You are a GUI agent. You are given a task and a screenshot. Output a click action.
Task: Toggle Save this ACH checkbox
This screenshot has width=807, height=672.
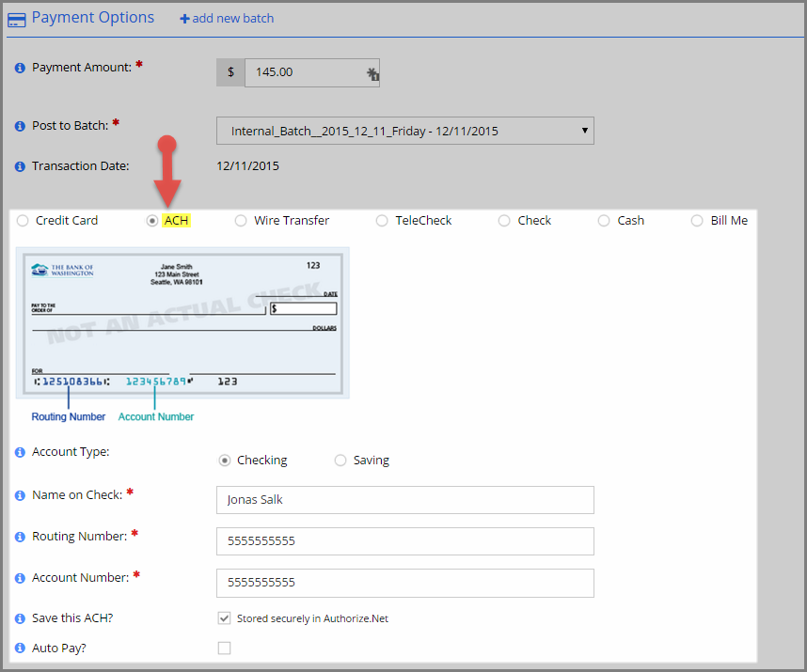tap(225, 618)
